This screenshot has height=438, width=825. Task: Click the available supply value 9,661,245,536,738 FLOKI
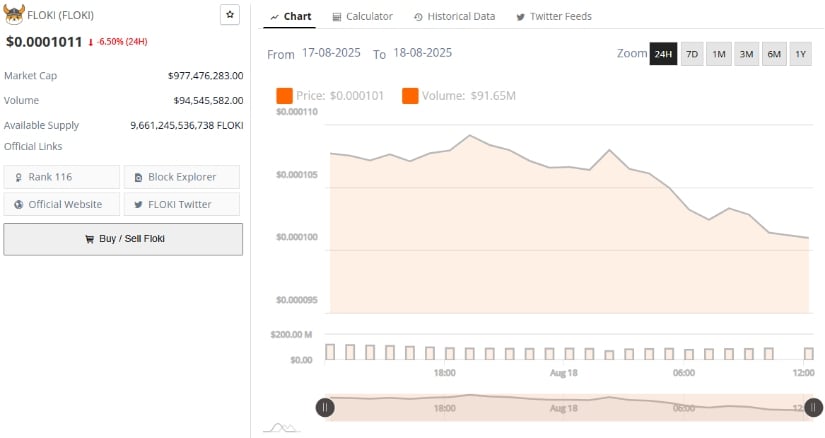click(187, 125)
